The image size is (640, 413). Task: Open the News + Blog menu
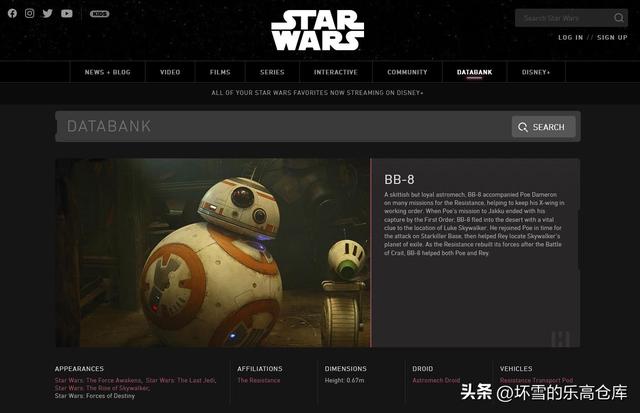click(x=108, y=72)
